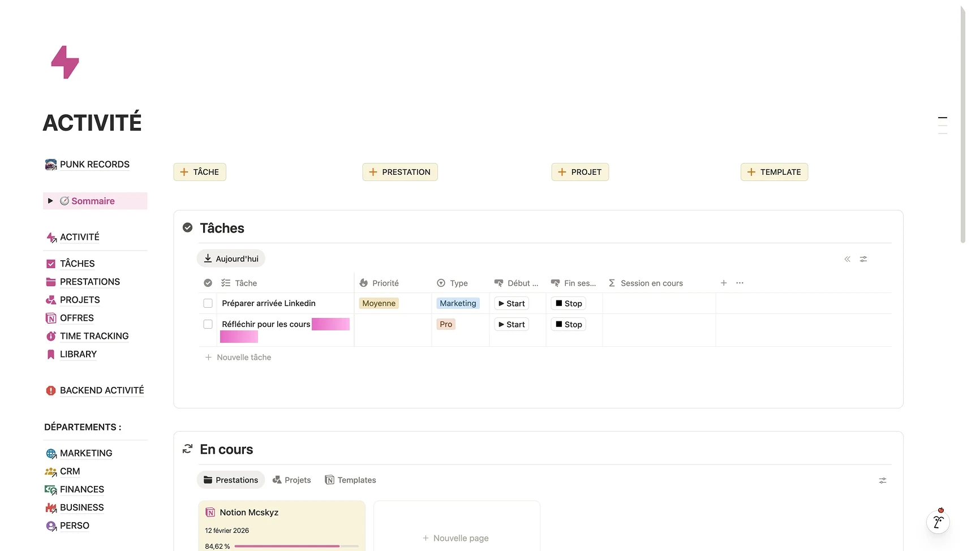Click the checkmark circle in the table header
The image size is (980, 551).
[208, 283]
